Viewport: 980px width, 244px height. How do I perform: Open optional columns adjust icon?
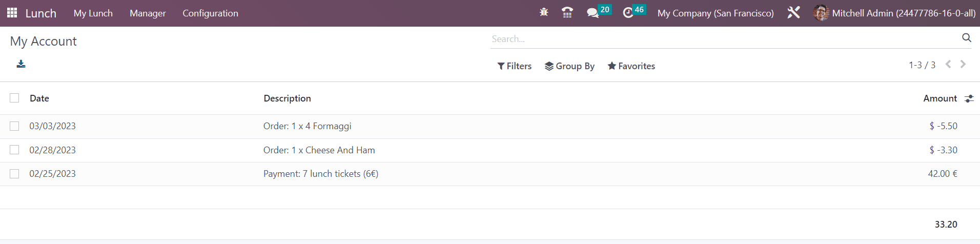(969, 98)
